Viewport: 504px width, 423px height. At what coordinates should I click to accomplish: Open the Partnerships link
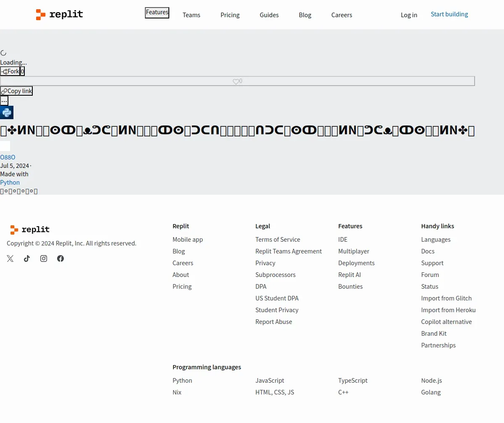coord(438,345)
